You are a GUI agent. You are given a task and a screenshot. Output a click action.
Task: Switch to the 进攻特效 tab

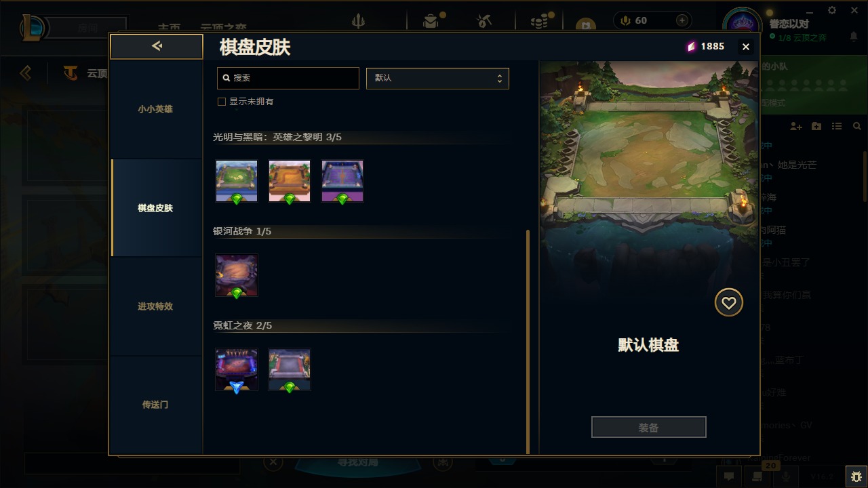click(155, 306)
